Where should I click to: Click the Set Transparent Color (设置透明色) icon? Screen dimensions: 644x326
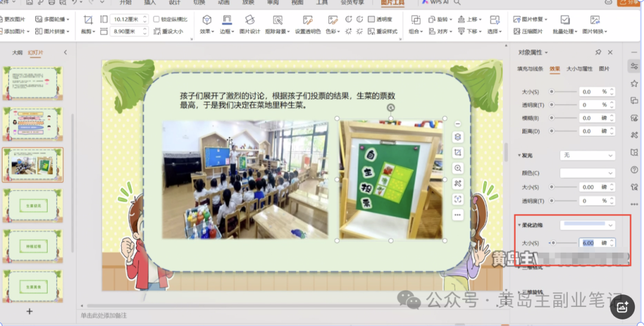(308, 21)
